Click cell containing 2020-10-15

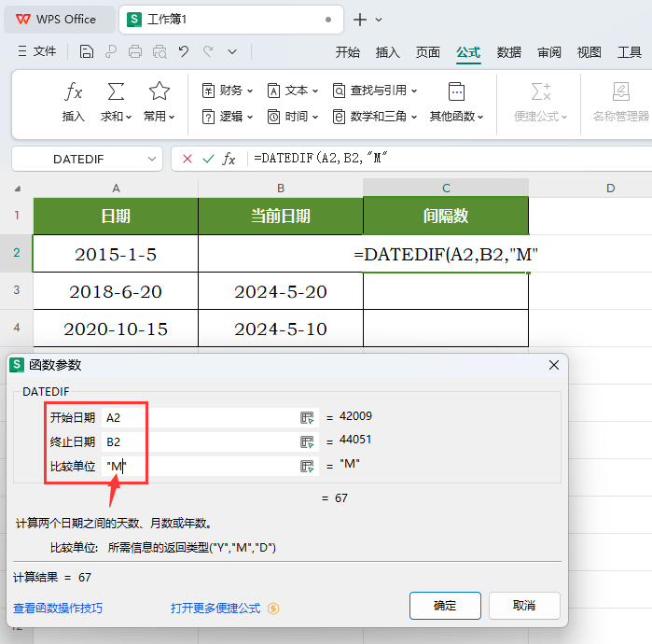[x=116, y=329]
